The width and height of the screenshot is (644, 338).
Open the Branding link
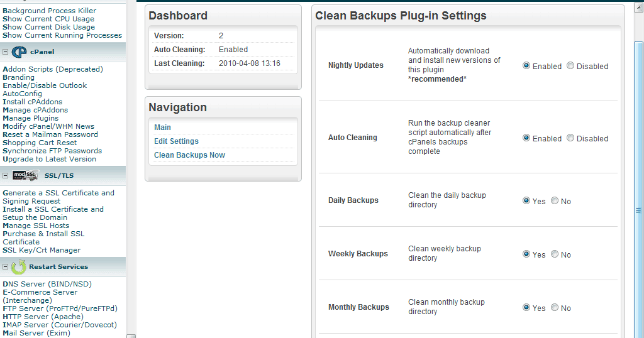(x=18, y=77)
